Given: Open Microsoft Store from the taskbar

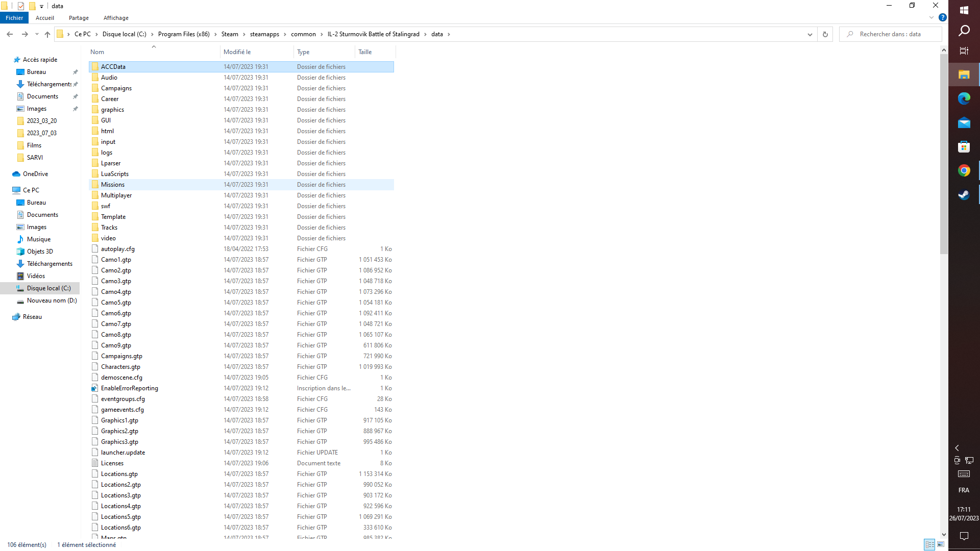Looking at the screenshot, I should (964, 147).
